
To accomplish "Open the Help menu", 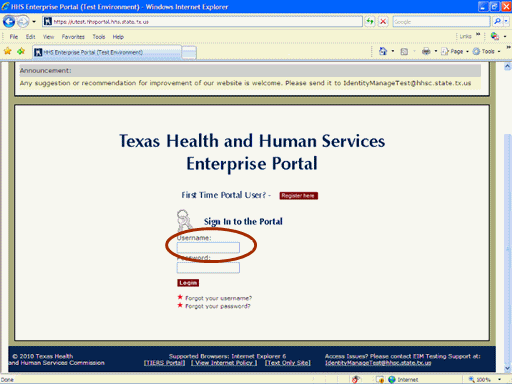I will [118, 37].
